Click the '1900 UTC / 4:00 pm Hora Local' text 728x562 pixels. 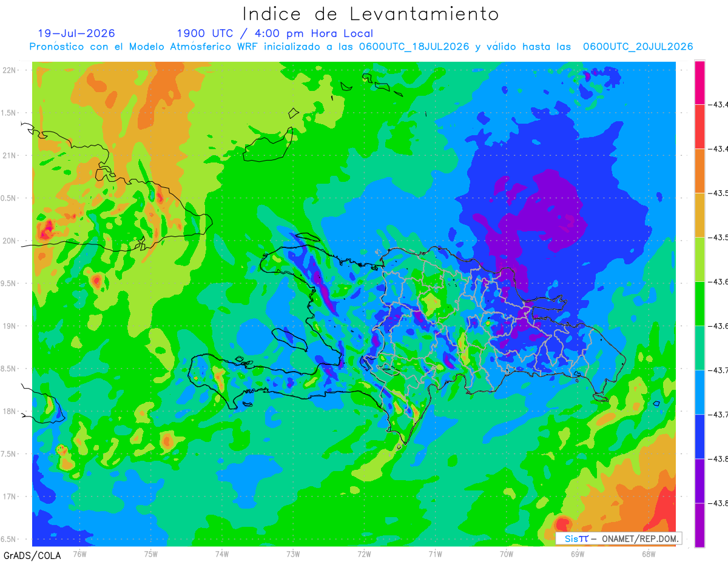[x=275, y=34]
